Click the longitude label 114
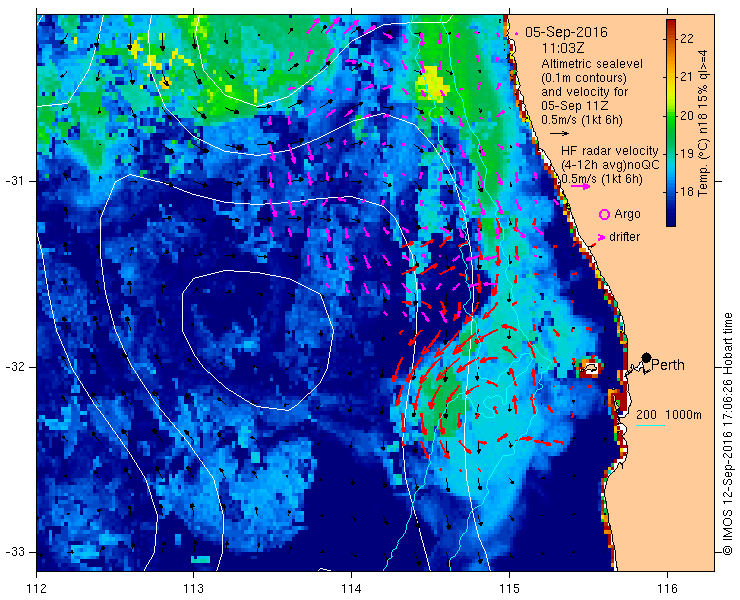Viewport: 740px width, 600px height. (x=351, y=589)
